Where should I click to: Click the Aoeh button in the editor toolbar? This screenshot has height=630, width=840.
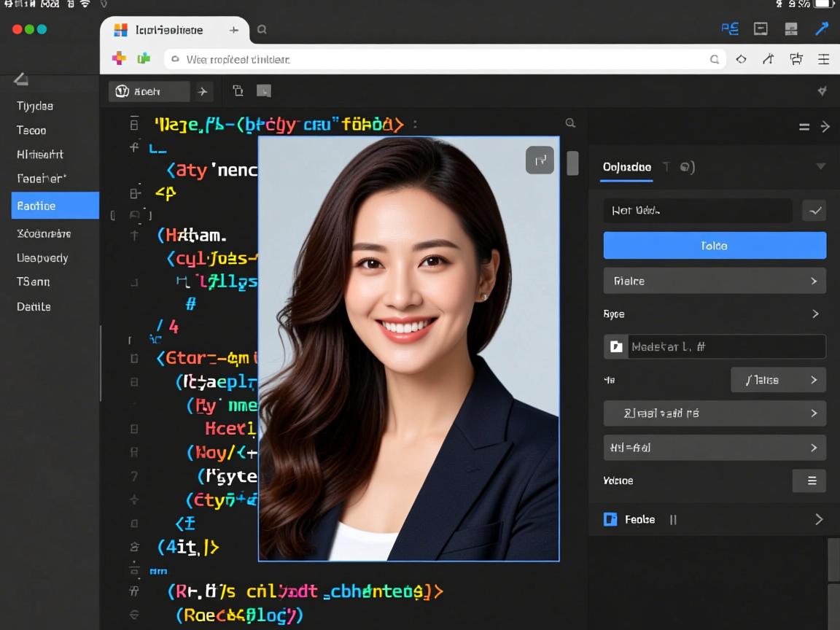[x=149, y=91]
